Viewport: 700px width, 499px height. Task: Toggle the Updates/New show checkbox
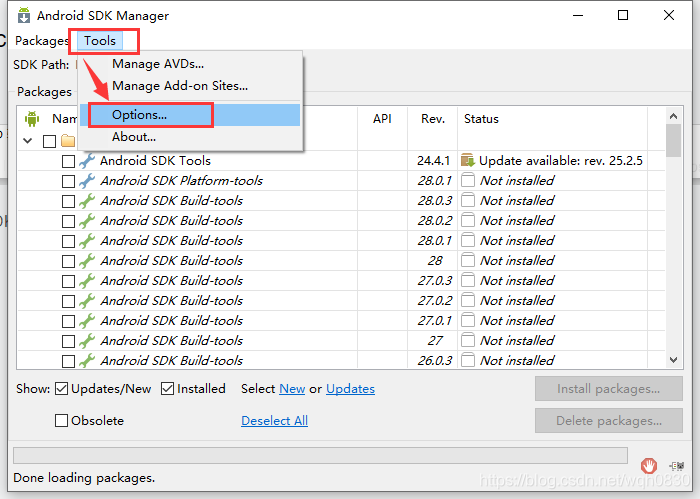[61, 389]
